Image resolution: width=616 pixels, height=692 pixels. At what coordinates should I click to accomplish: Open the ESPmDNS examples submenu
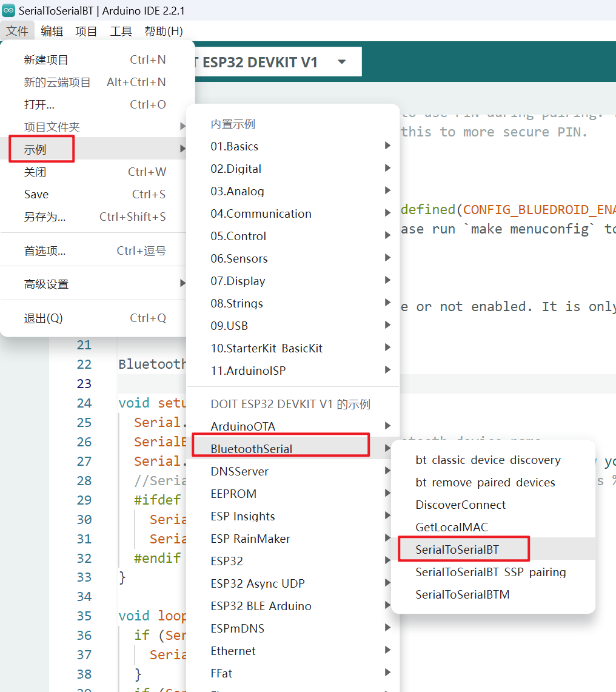click(293, 628)
